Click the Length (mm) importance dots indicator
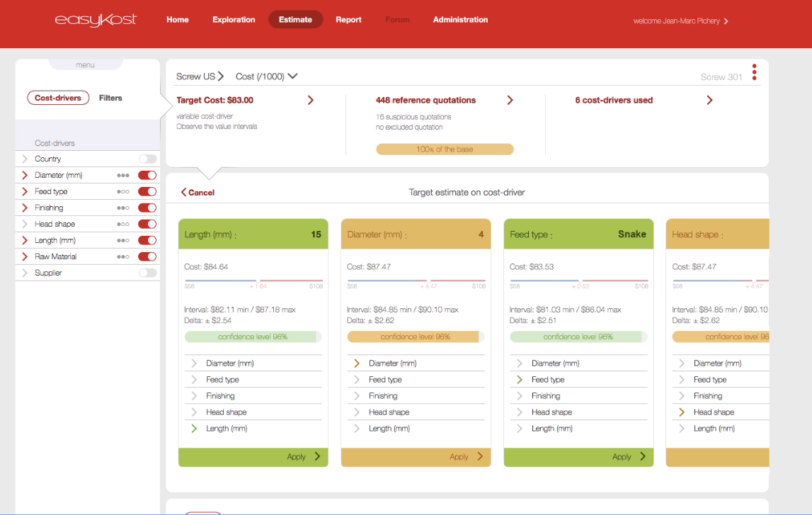This screenshot has width=812, height=515. (122, 240)
